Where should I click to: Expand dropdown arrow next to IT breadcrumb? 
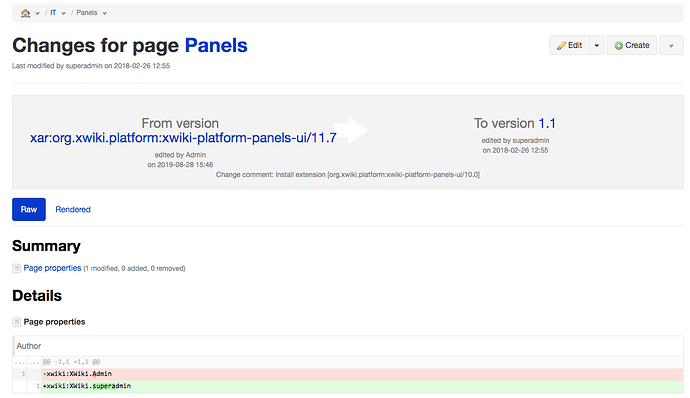(63, 14)
